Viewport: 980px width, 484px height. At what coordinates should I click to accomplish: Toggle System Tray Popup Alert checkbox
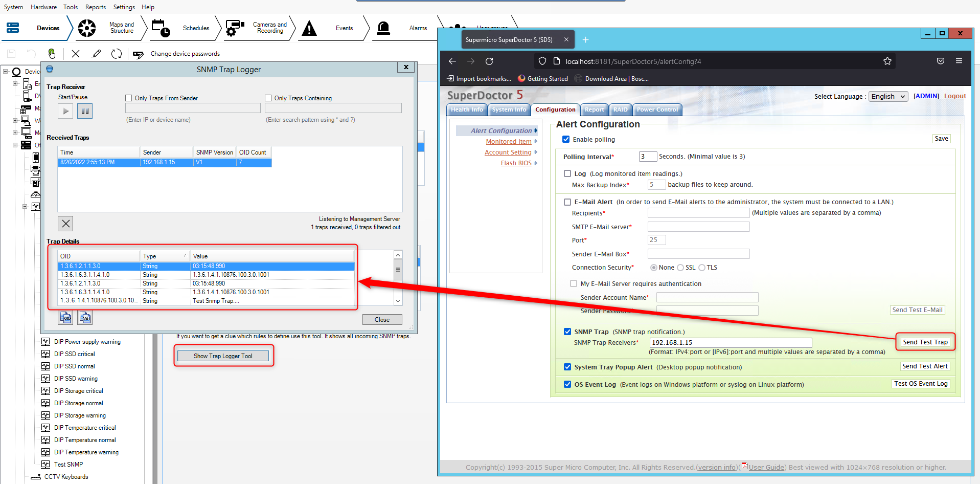tap(567, 367)
